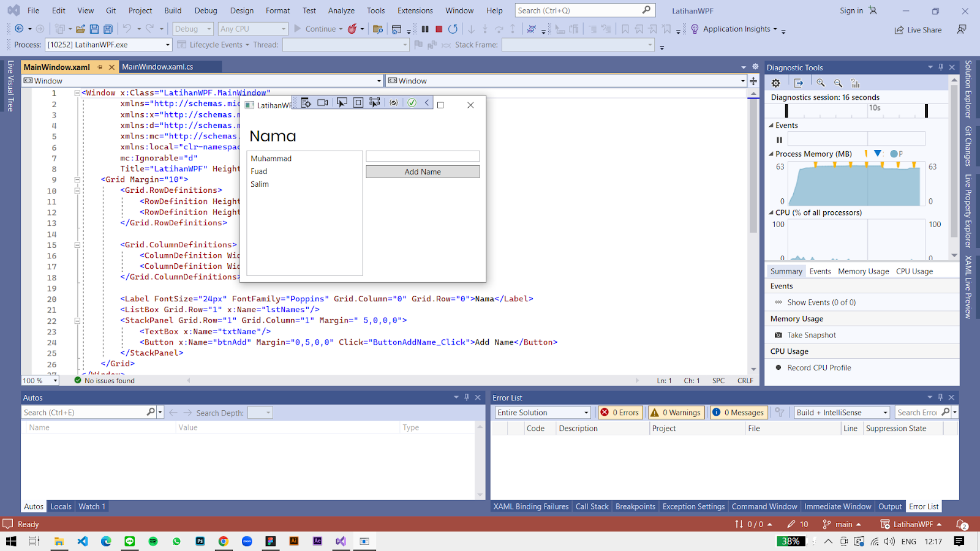Image resolution: width=980 pixels, height=551 pixels.
Task: Open Diagnostic Tools settings gear
Action: coord(776,83)
